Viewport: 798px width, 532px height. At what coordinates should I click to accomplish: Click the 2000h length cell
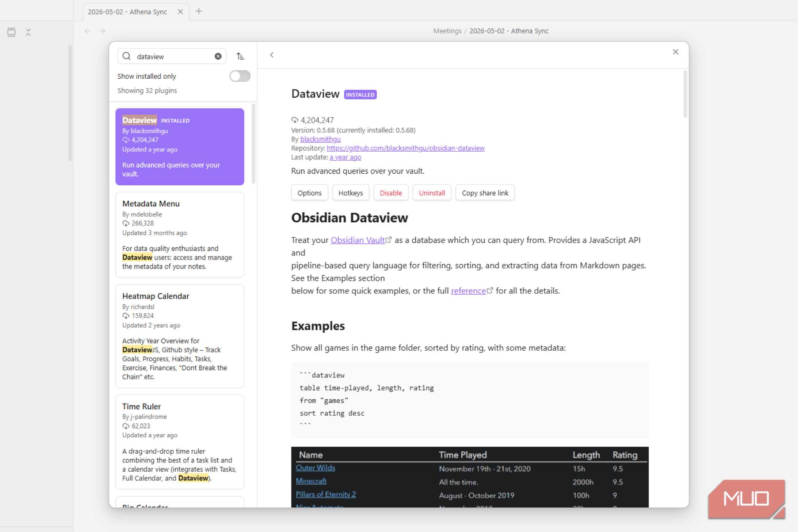pos(583,482)
